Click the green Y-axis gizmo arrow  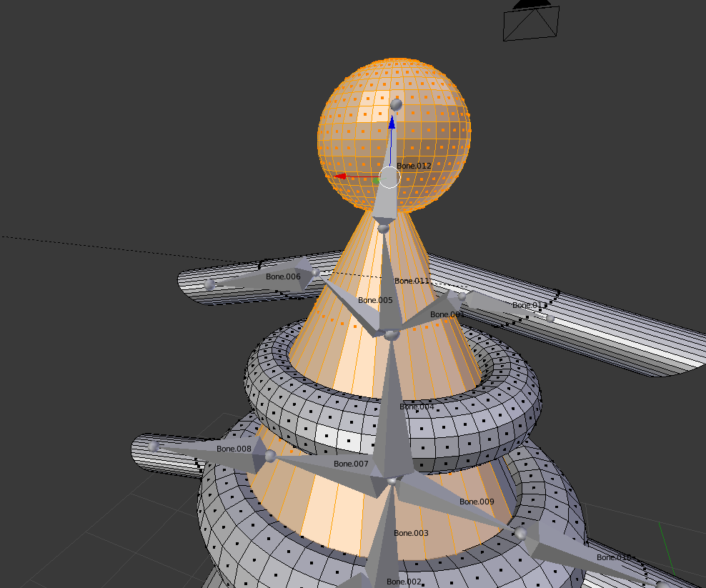[x=377, y=181]
